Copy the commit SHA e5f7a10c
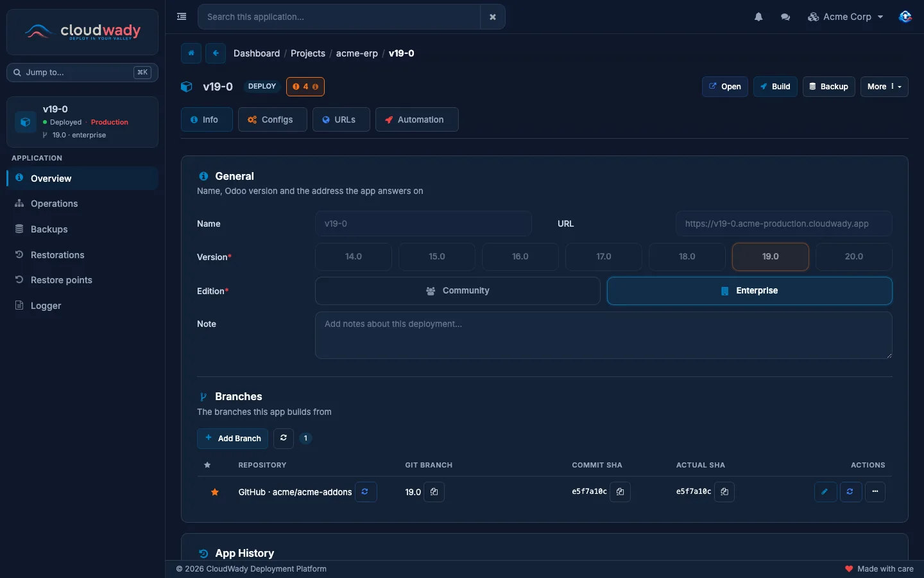This screenshot has width=924, height=578. [x=620, y=492]
